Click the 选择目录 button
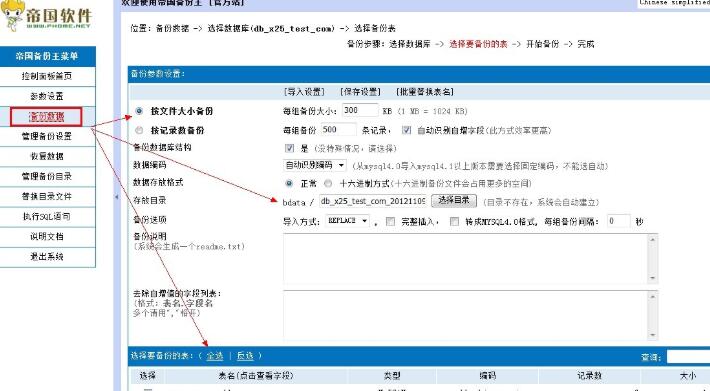The height and width of the screenshot is (391, 710). (454, 200)
